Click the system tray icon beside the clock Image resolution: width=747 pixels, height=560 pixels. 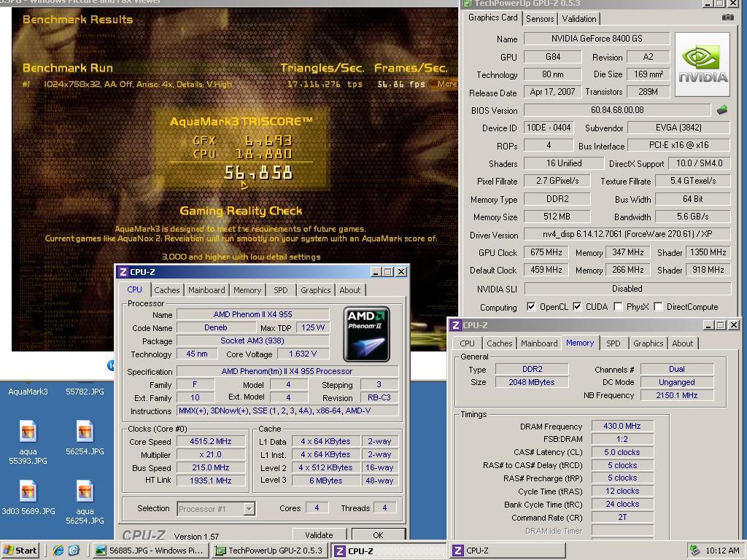(695, 551)
